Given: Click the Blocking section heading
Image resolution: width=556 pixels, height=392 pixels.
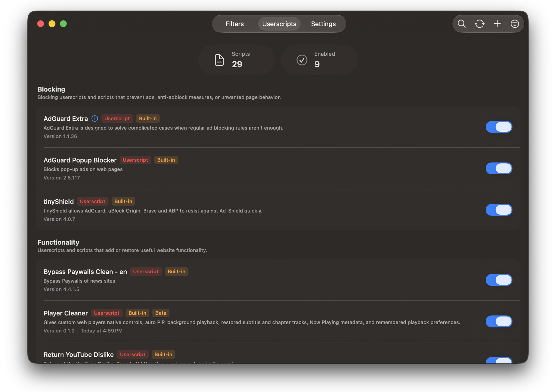Looking at the screenshot, I should tap(51, 89).
